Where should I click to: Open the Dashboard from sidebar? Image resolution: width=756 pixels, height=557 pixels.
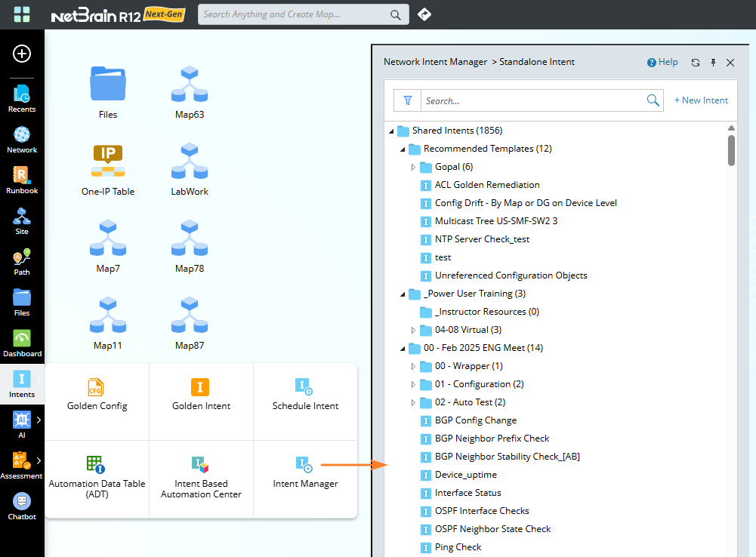[x=22, y=343]
